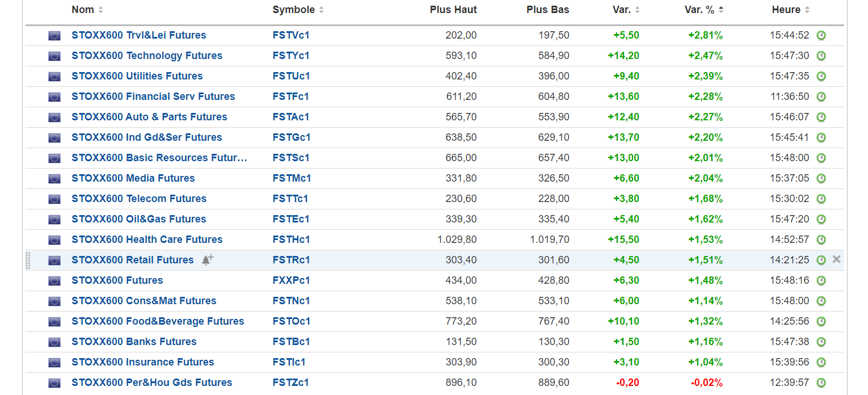Open the STOXX600 Food&Beverage Futures link

click(158, 321)
